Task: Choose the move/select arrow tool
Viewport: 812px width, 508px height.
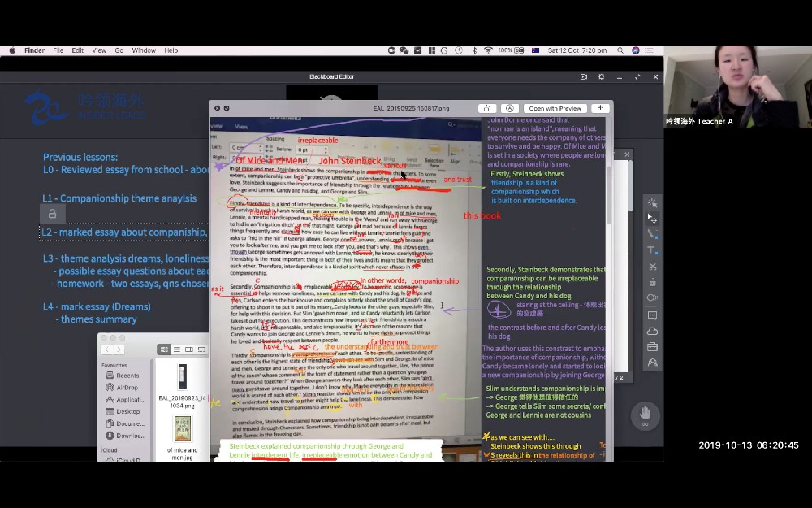Action: click(x=652, y=219)
